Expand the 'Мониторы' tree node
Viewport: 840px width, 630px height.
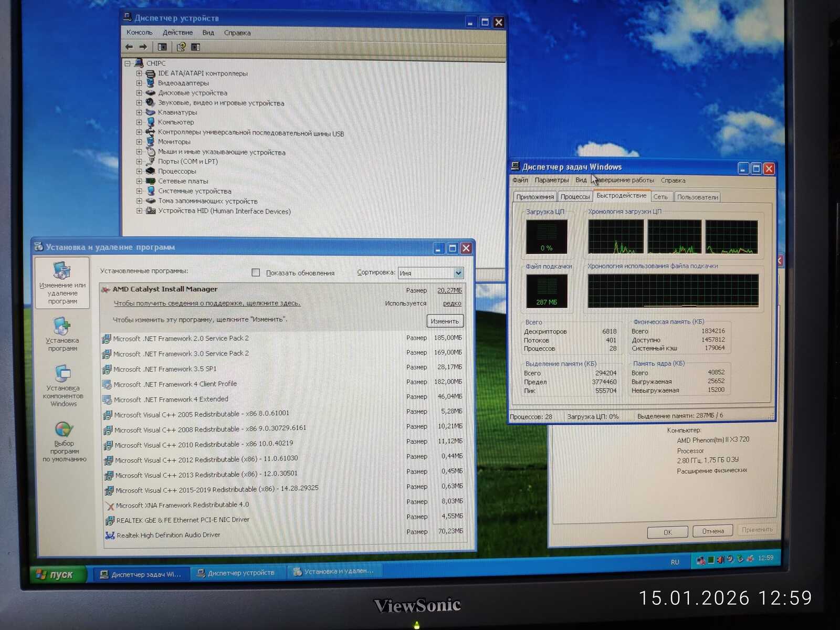pos(139,142)
